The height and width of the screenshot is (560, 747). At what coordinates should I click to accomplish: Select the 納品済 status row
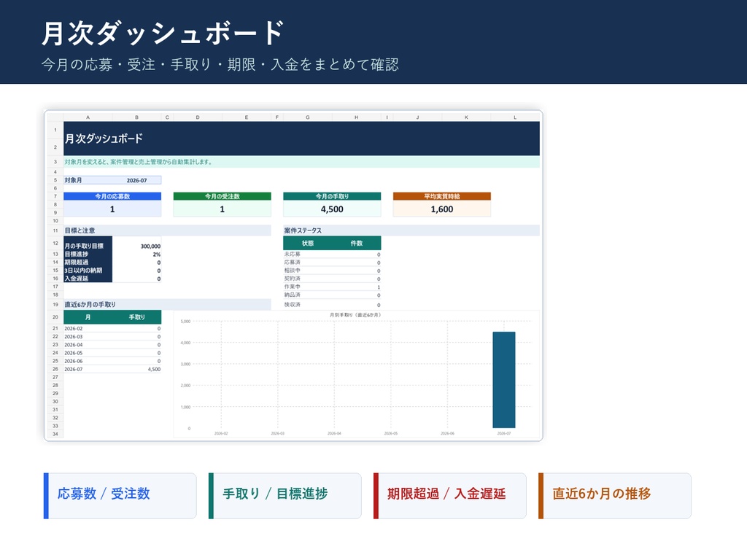pos(332,295)
